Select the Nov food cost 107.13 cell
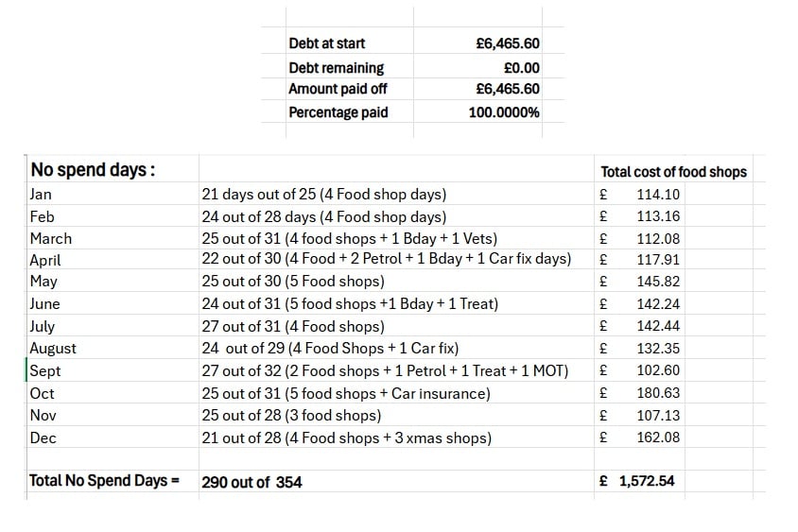Image resolution: width=798 pixels, height=532 pixels. [658, 416]
